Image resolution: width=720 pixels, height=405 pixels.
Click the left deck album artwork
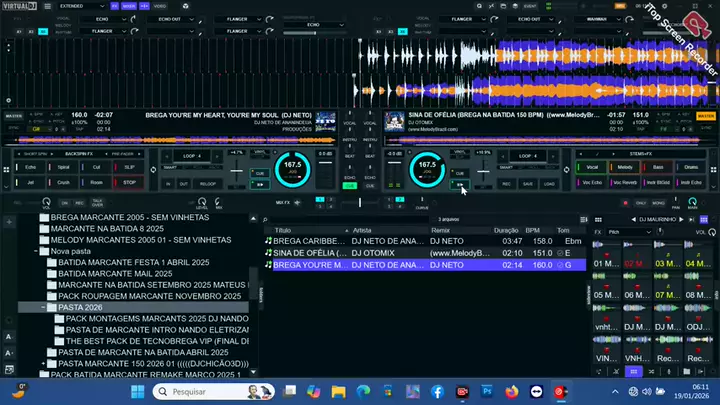pyautogui.click(x=325, y=122)
